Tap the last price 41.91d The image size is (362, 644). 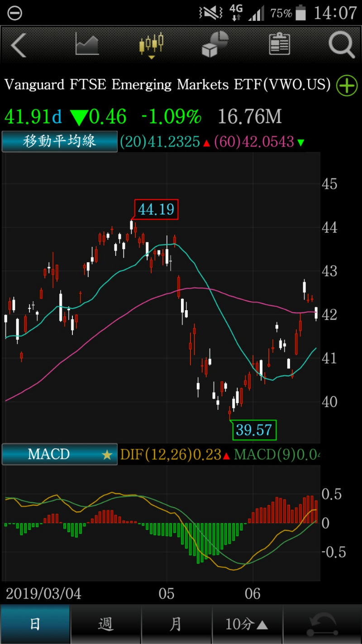tap(33, 117)
